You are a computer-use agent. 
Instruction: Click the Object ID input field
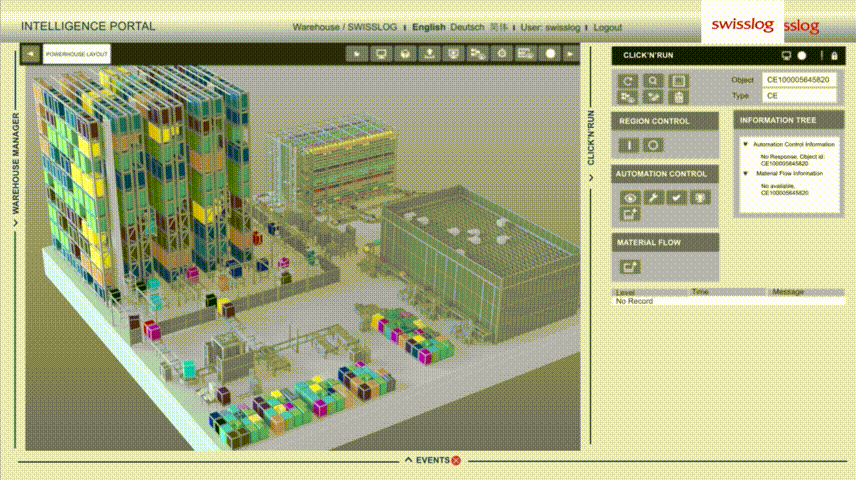799,79
